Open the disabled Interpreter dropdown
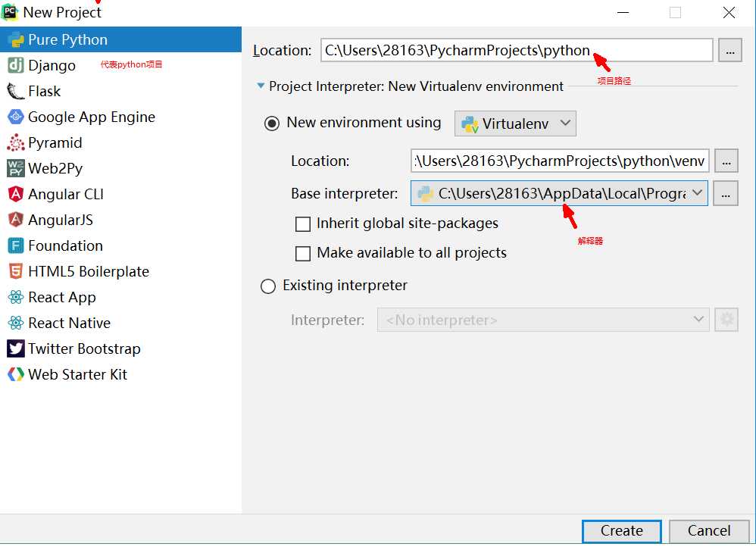Image resolution: width=756 pixels, height=550 pixels. coord(543,320)
